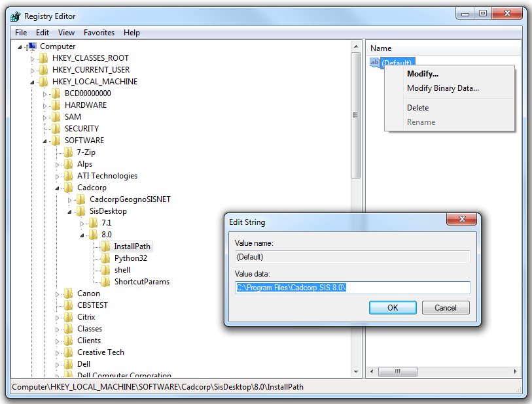The width and height of the screenshot is (532, 404).
Task: Click the HKEY_CURRENT_USER folder icon
Action: pos(43,70)
